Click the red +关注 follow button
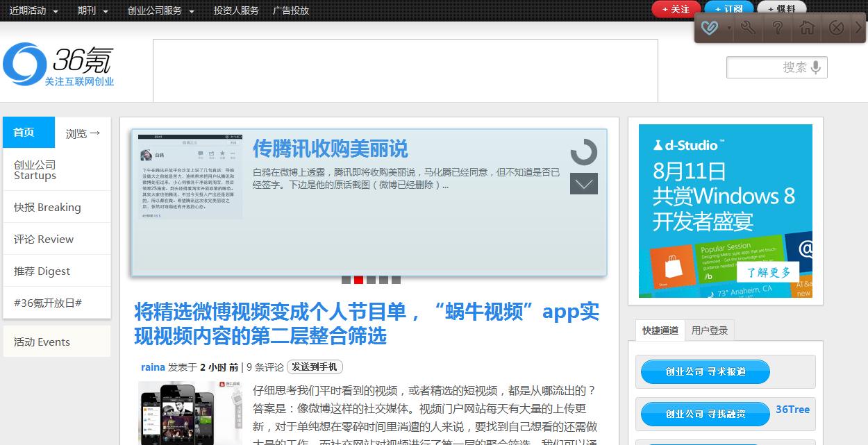This screenshot has width=868, height=445. tap(676, 9)
